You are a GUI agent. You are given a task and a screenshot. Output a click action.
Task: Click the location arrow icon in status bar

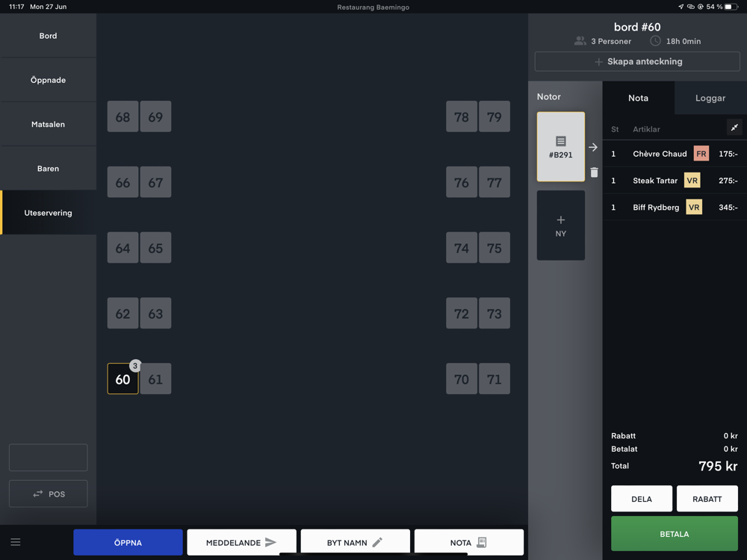pyautogui.click(x=681, y=7)
